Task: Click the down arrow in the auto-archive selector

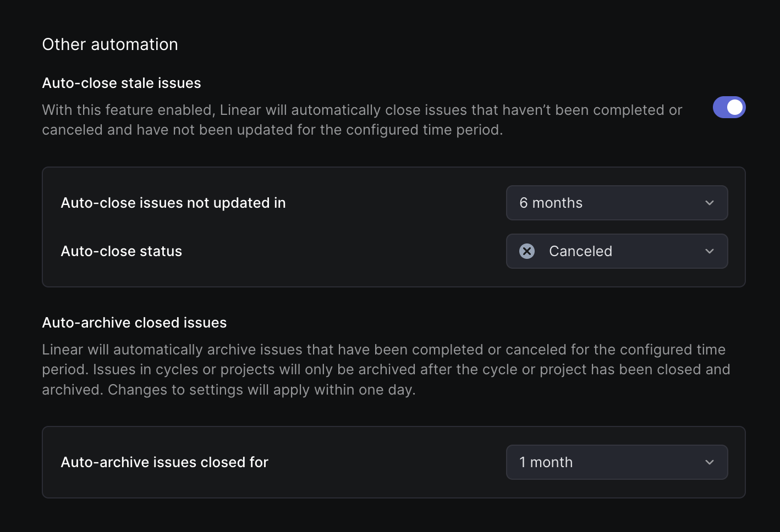Action: coord(710,462)
